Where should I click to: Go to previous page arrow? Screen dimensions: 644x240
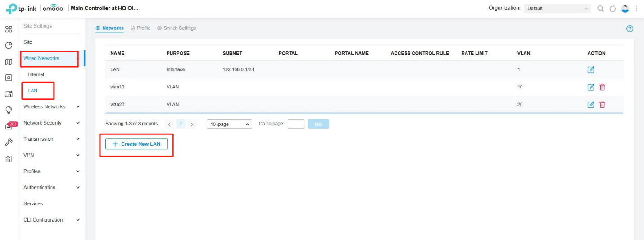point(169,124)
